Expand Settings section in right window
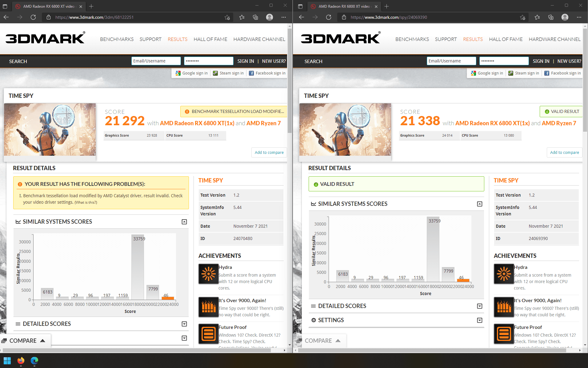The height and width of the screenshot is (368, 588). click(x=479, y=320)
